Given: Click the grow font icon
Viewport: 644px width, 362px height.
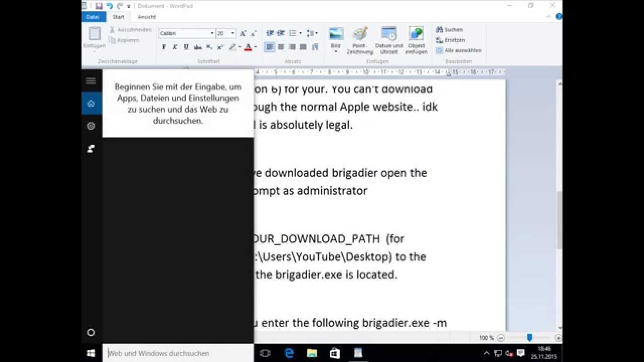Looking at the screenshot, I should point(243,34).
